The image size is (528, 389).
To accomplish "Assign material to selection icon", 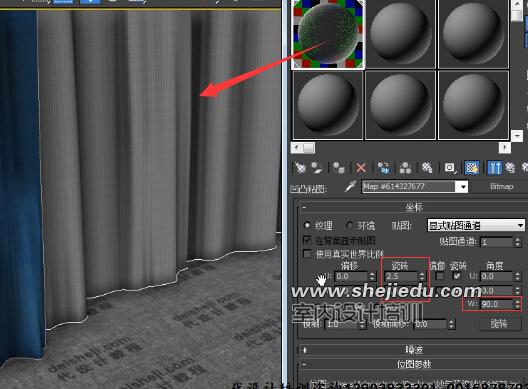I will coord(338,167).
